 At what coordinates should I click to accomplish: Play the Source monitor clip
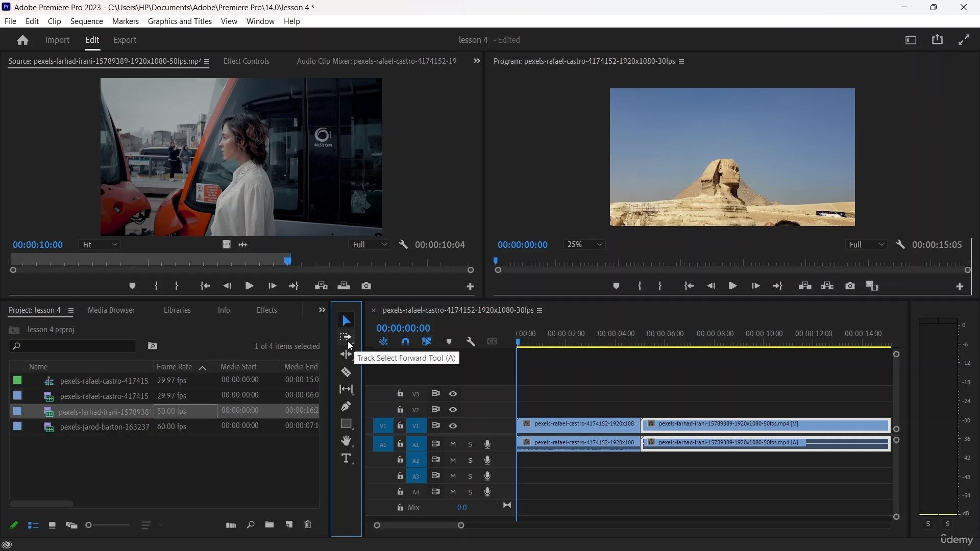[250, 286]
